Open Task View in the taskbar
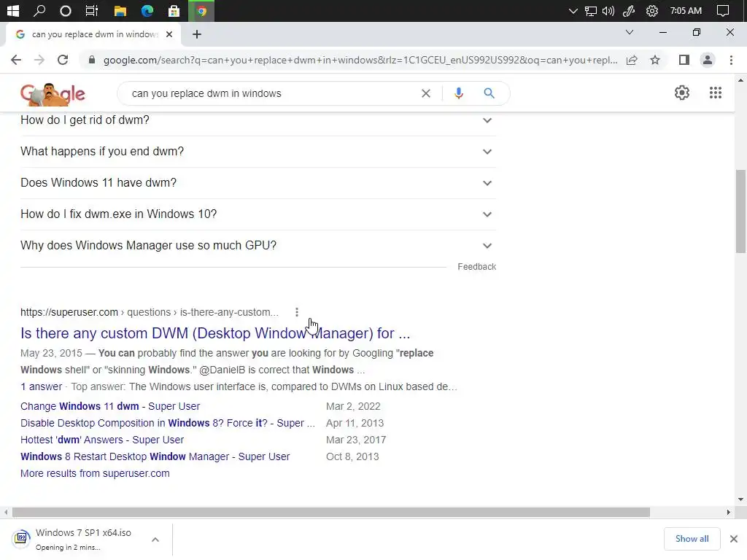Viewport: 747px width, 560px height. tap(92, 10)
